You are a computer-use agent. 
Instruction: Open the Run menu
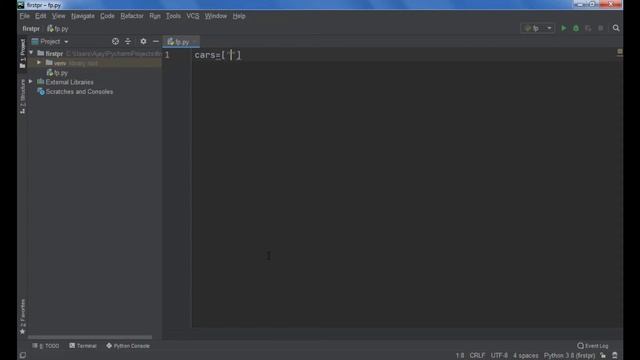[x=155, y=16]
